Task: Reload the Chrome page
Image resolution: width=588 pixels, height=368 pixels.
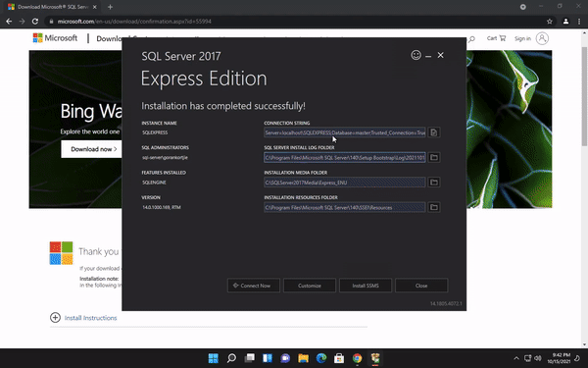Action: (35, 22)
